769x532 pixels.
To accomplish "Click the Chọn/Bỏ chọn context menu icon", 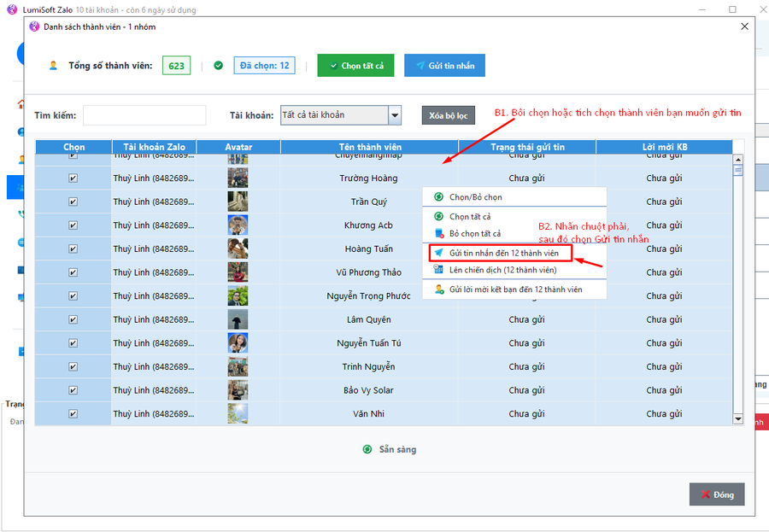I will tap(438, 197).
